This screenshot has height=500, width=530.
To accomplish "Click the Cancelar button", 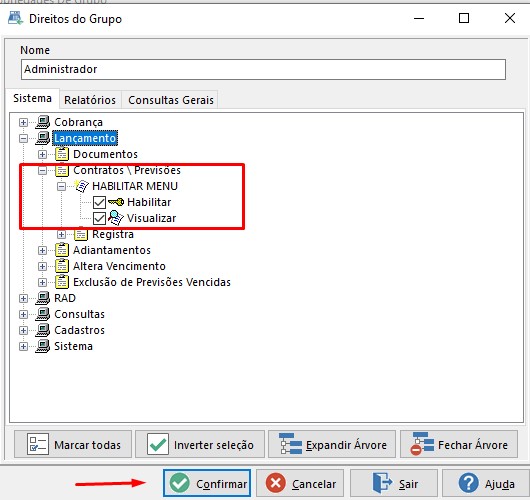I will [300, 483].
